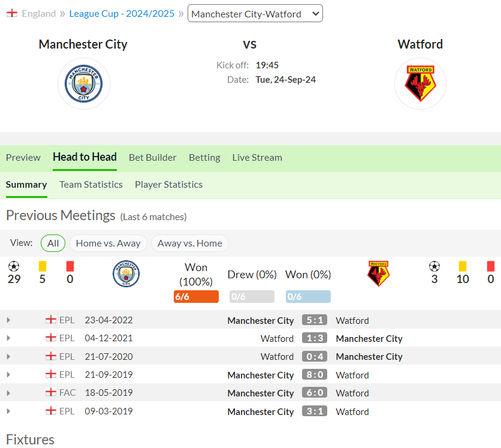501x448 pixels.
Task: Open the Manchester City-Watford match dropdown
Action: point(255,13)
